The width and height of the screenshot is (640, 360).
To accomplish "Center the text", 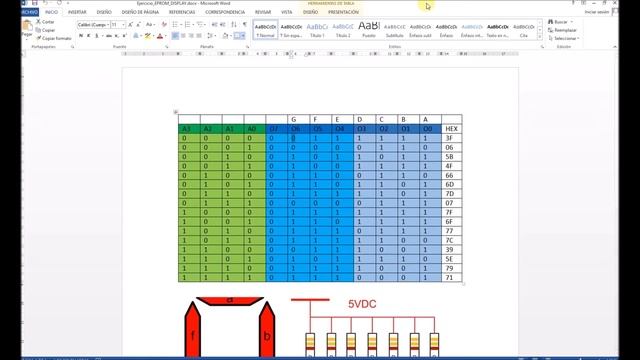I will click(x=183, y=36).
